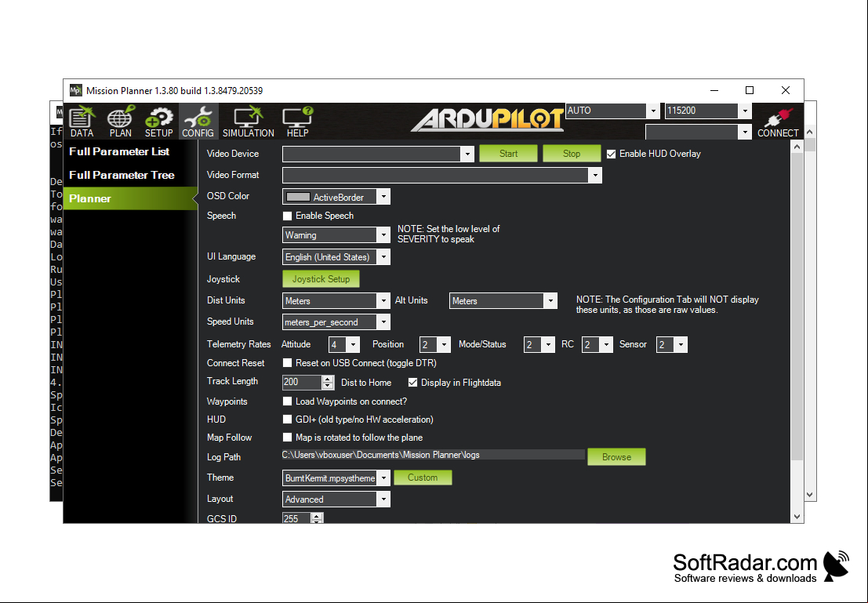
Task: Select the Planner sidebar item
Action: click(131, 198)
